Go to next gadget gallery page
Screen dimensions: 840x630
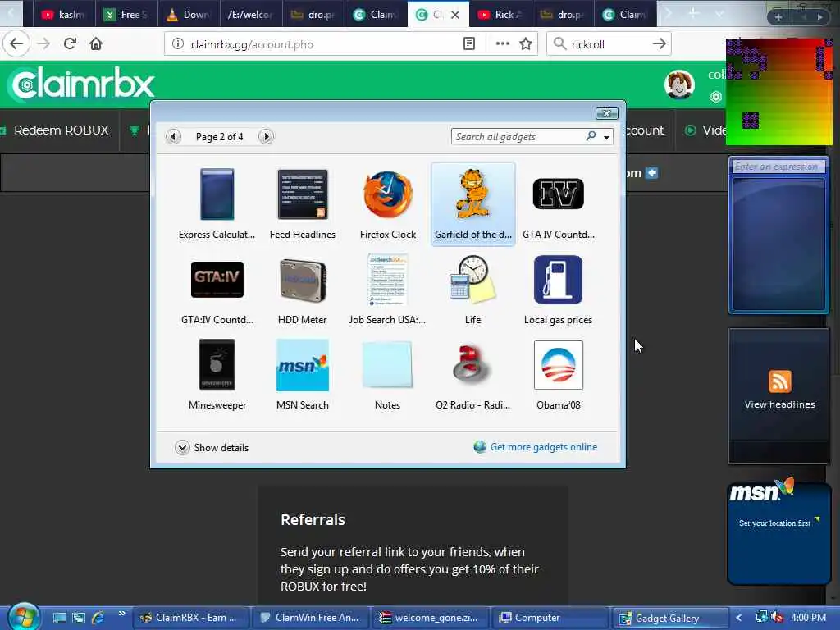tap(266, 137)
